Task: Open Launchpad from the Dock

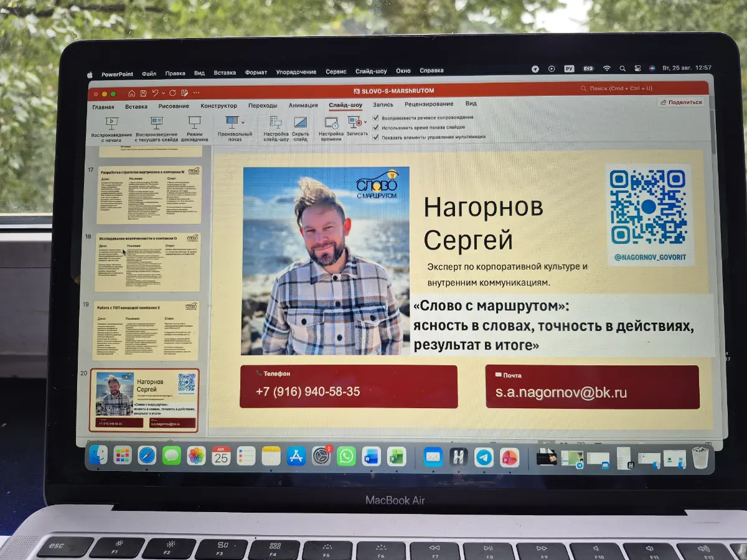Action: coord(123,455)
